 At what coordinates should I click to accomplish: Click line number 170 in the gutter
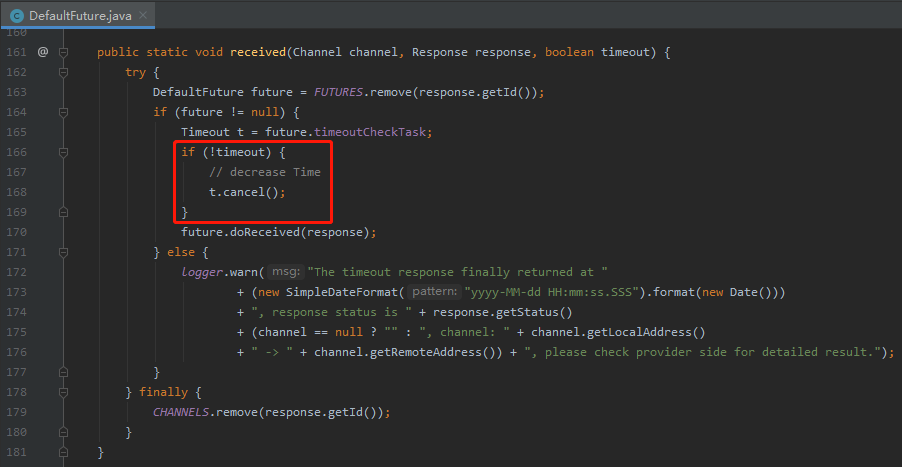coord(16,232)
